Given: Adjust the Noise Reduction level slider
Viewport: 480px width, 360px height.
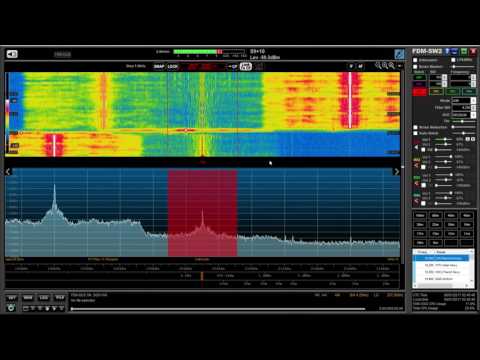Looking at the screenshot, I should point(464,127).
